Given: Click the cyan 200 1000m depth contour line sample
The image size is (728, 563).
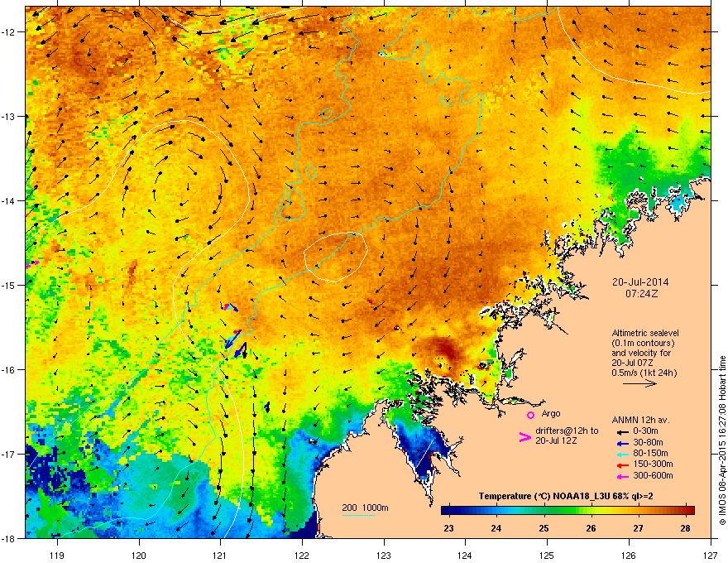Looking at the screenshot, I should click(359, 515).
